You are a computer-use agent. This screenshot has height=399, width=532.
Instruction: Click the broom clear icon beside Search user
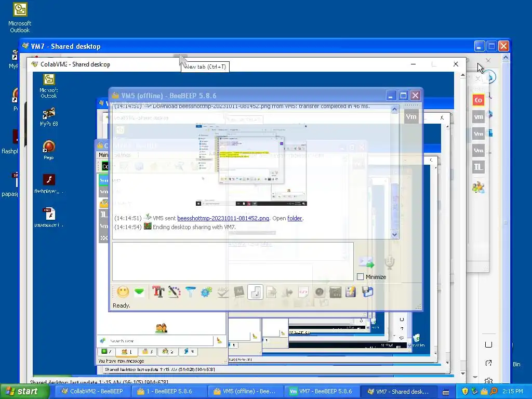[x=219, y=340]
